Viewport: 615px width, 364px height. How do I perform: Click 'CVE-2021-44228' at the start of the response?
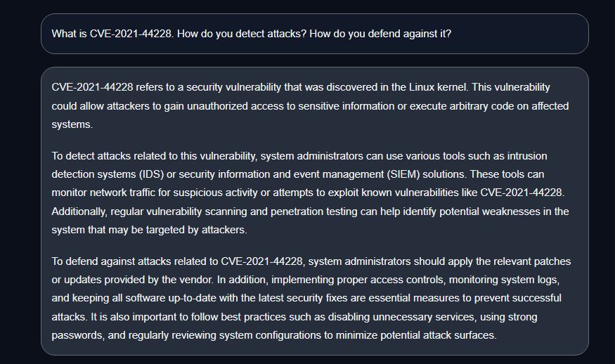[92, 87]
